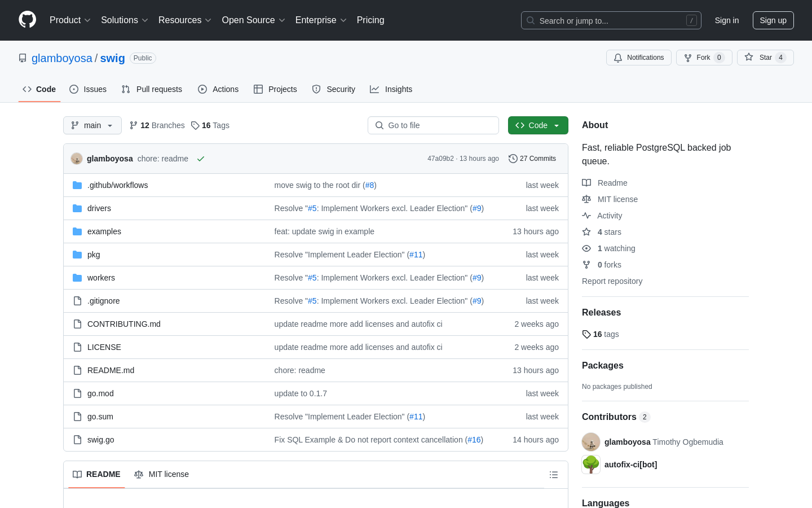
Task: Open the CONTRIBUTING.md file
Action: 124,324
